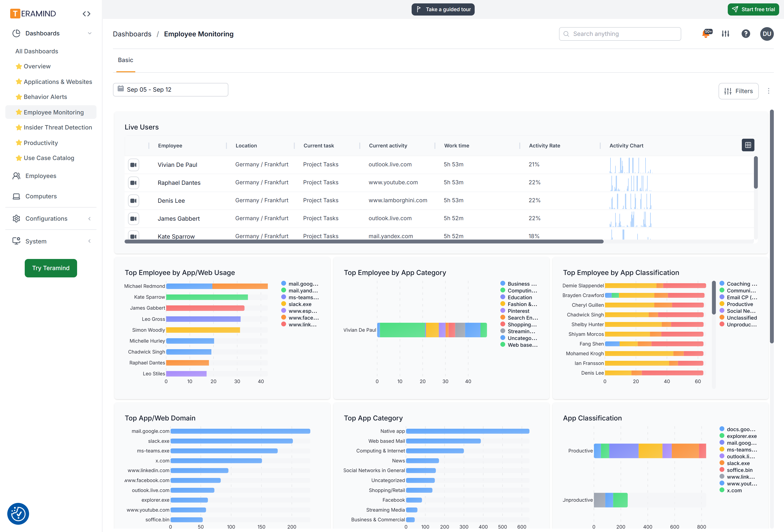Toggle Education legend in App Category chart
Image resolution: width=784 pixels, height=532 pixels.
(516, 297)
